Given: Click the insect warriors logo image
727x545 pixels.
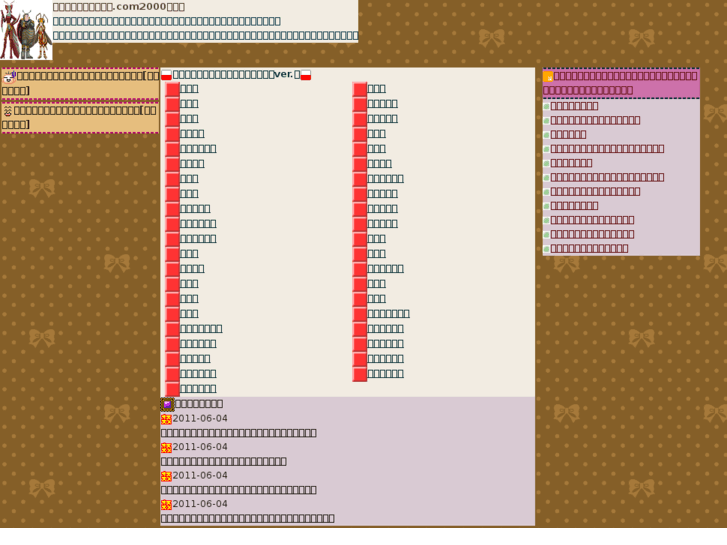Looking at the screenshot, I should 26,30.
